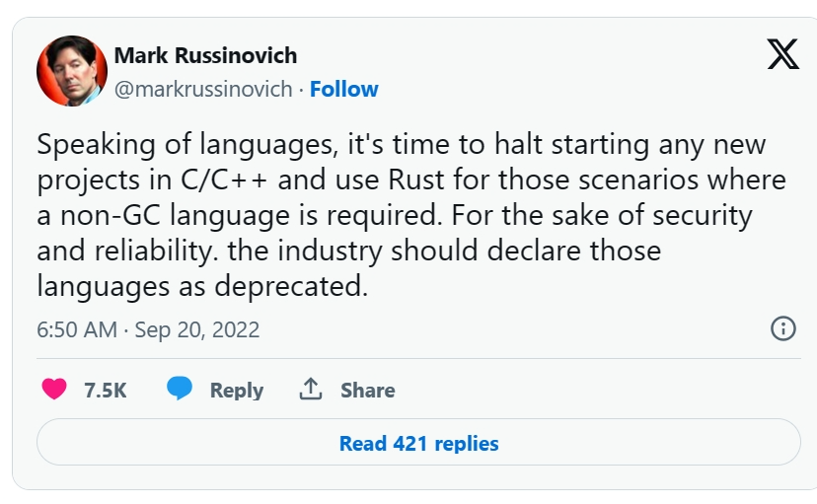Image resolution: width=817 pixels, height=504 pixels.
Task: Open the Mark Russinovich display name link
Action: pyautogui.click(x=205, y=55)
